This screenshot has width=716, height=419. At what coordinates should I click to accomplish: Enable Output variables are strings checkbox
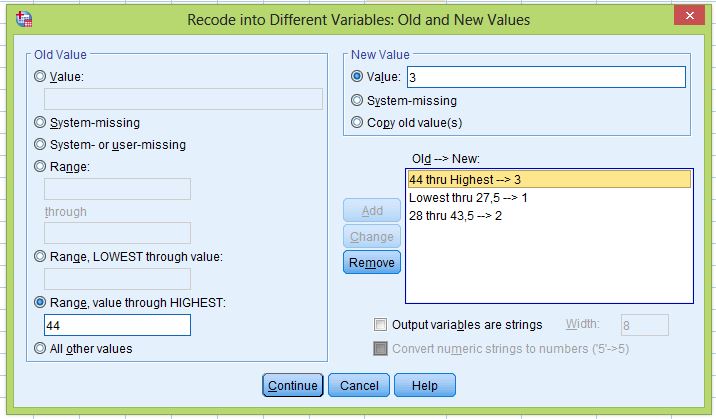click(x=380, y=325)
